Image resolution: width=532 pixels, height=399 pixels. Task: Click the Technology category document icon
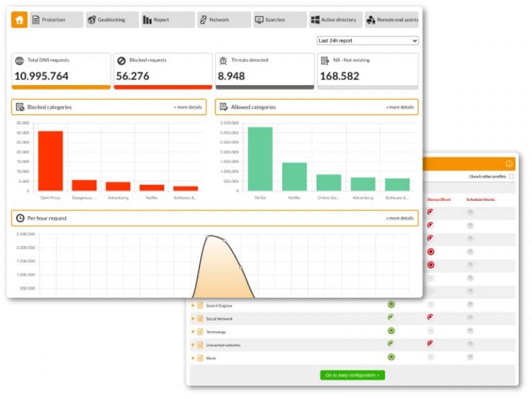(x=200, y=332)
